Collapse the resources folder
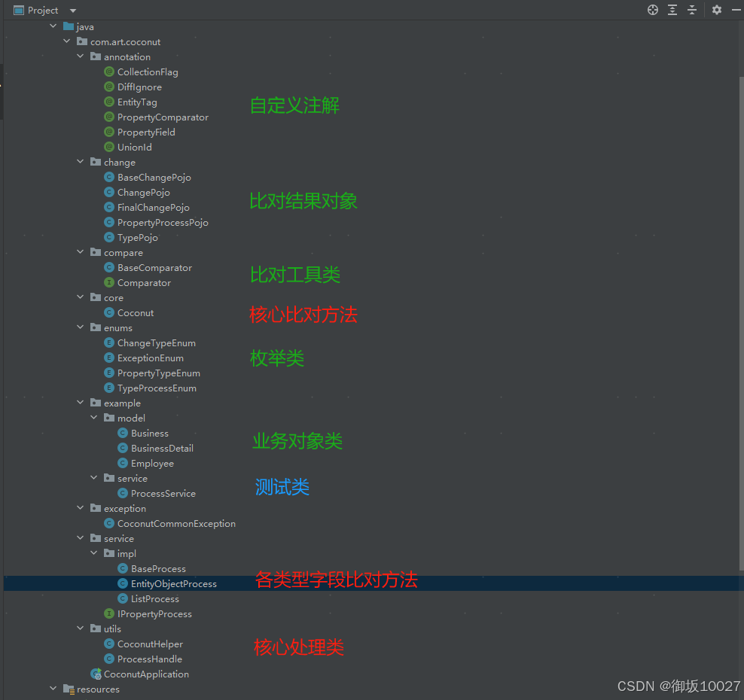 point(53,688)
